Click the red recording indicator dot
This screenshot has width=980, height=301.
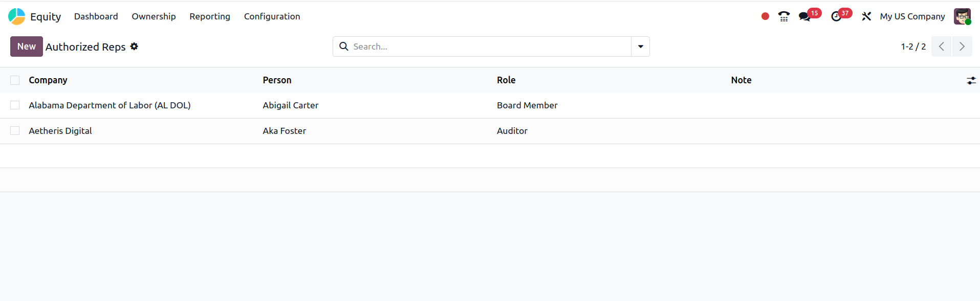pos(765,16)
